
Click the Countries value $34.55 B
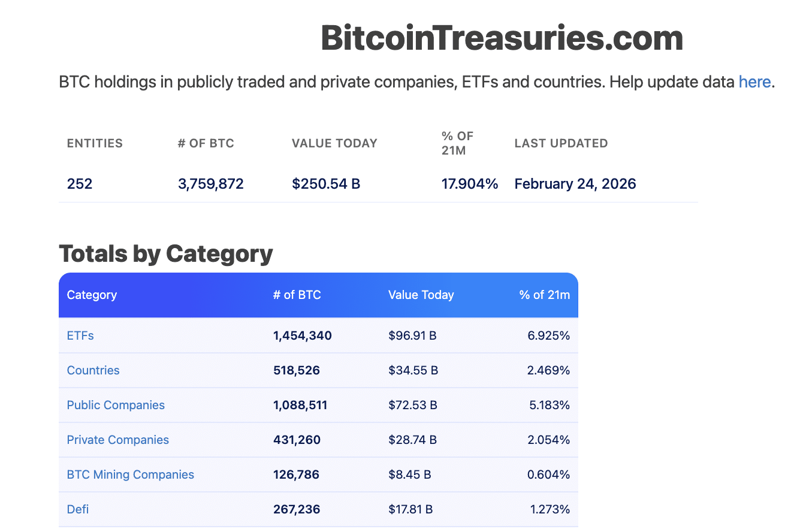413,370
